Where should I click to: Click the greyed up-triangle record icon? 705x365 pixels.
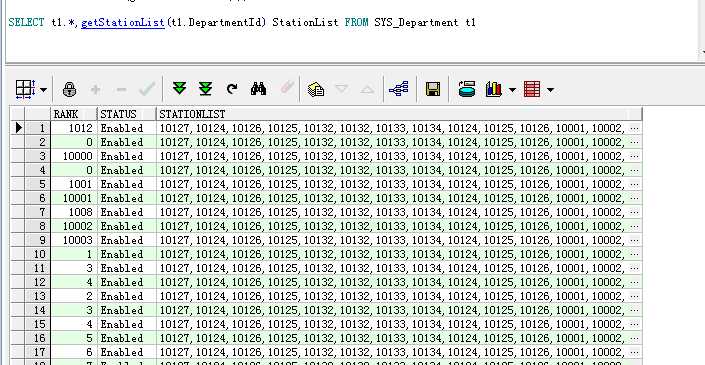point(367,89)
